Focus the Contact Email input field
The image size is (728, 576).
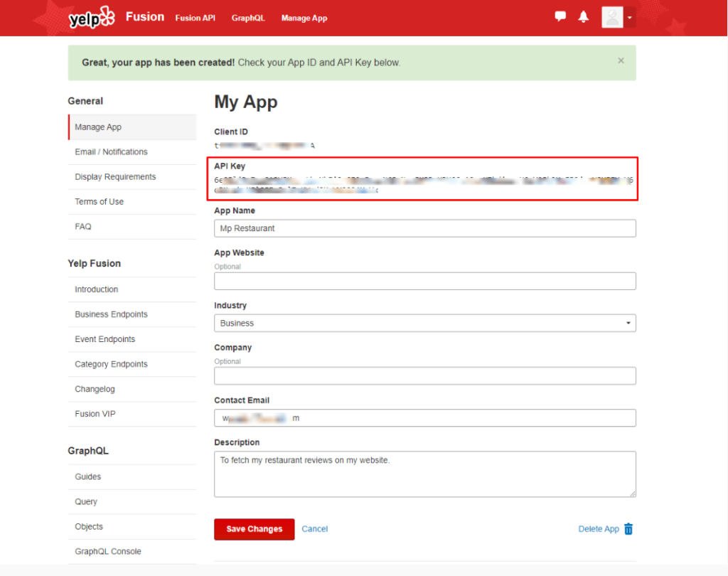click(x=425, y=418)
